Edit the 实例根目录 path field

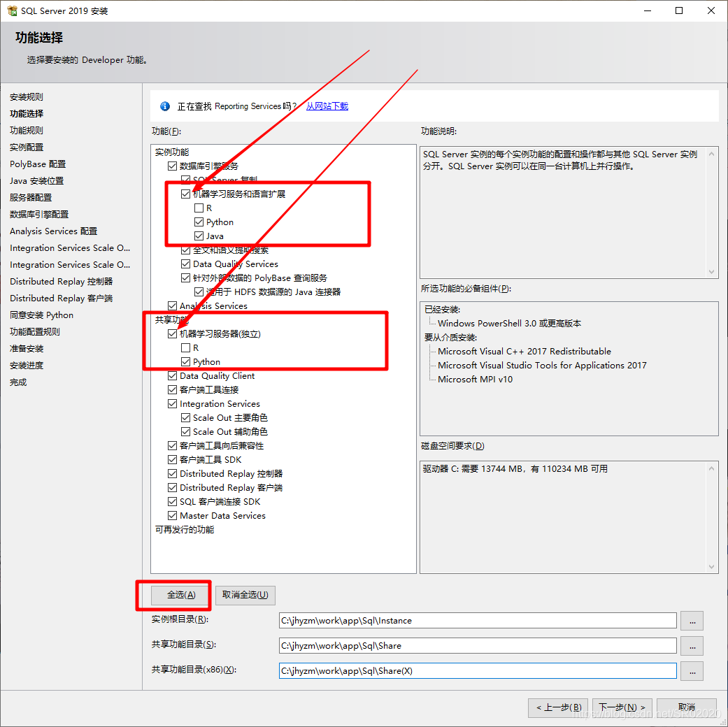click(478, 621)
